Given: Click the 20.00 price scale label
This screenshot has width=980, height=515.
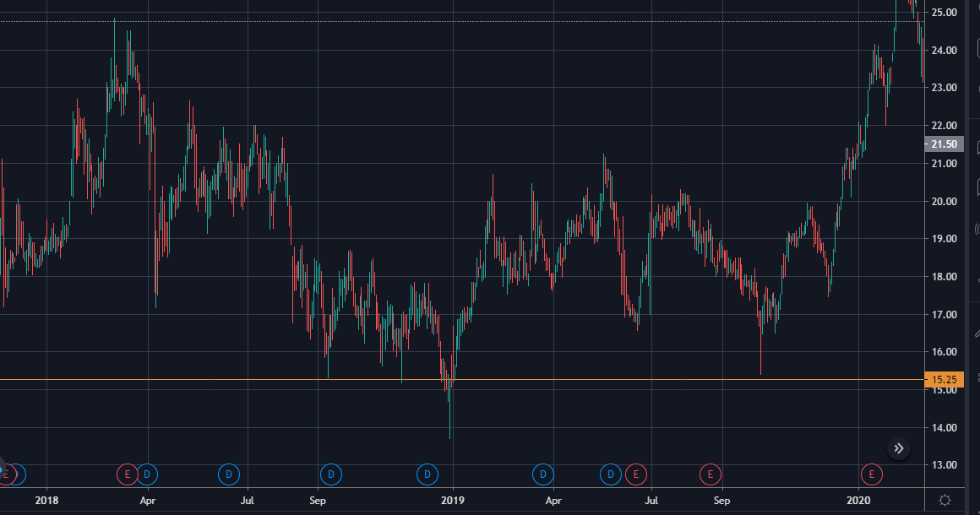Looking at the screenshot, I should [x=944, y=202].
